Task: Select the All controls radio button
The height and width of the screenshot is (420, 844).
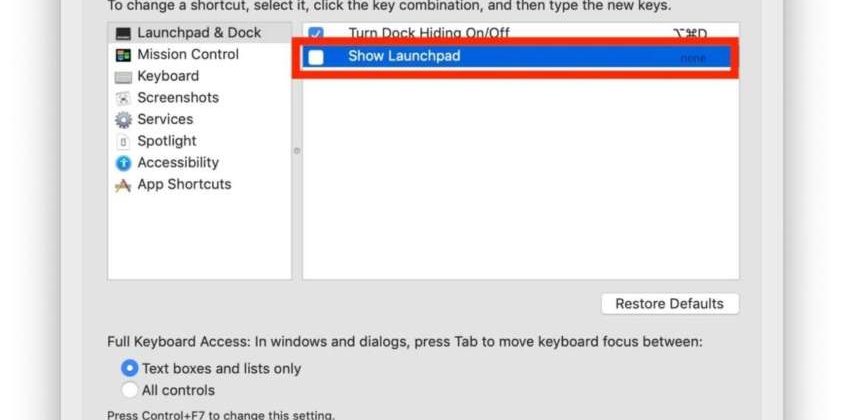Action: (129, 390)
